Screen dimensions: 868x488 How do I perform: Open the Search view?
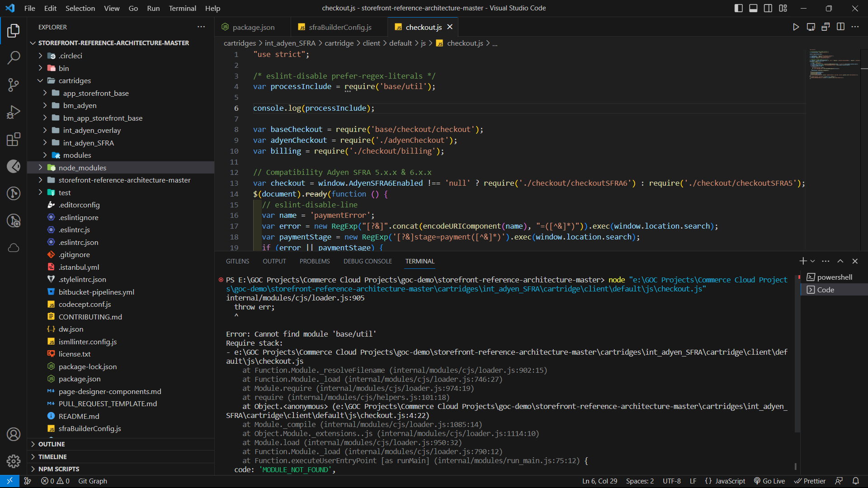[14, 58]
